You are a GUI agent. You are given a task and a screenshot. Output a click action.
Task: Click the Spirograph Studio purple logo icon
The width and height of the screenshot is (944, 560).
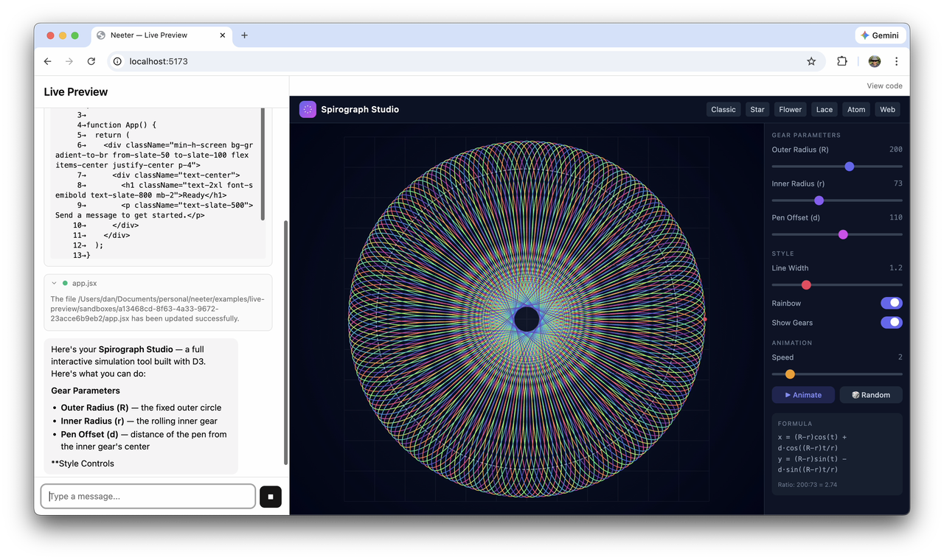pos(308,109)
